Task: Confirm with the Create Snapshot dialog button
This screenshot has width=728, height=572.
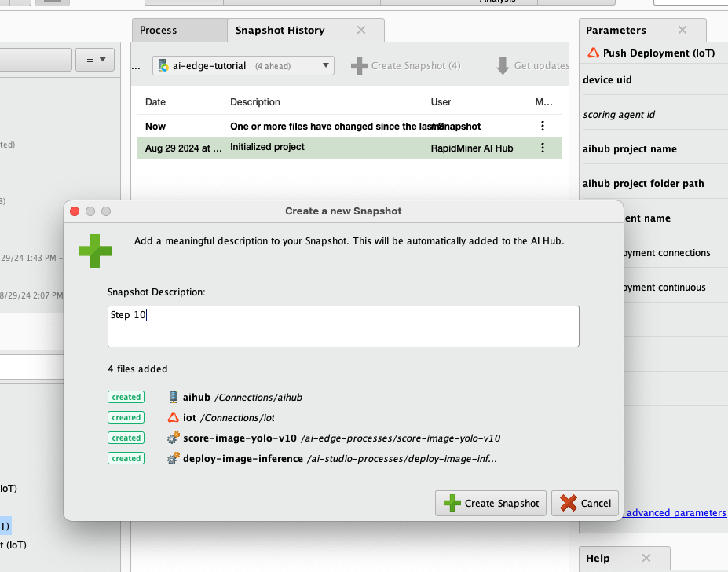Action: point(491,504)
